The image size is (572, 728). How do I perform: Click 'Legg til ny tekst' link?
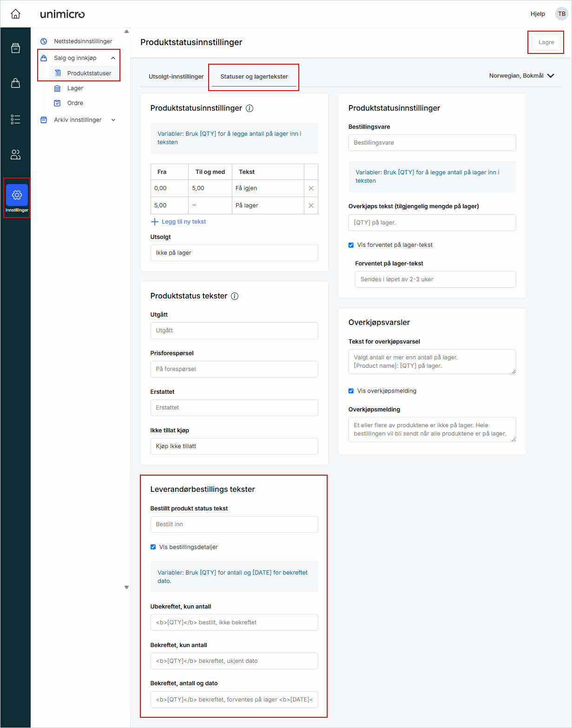click(183, 222)
